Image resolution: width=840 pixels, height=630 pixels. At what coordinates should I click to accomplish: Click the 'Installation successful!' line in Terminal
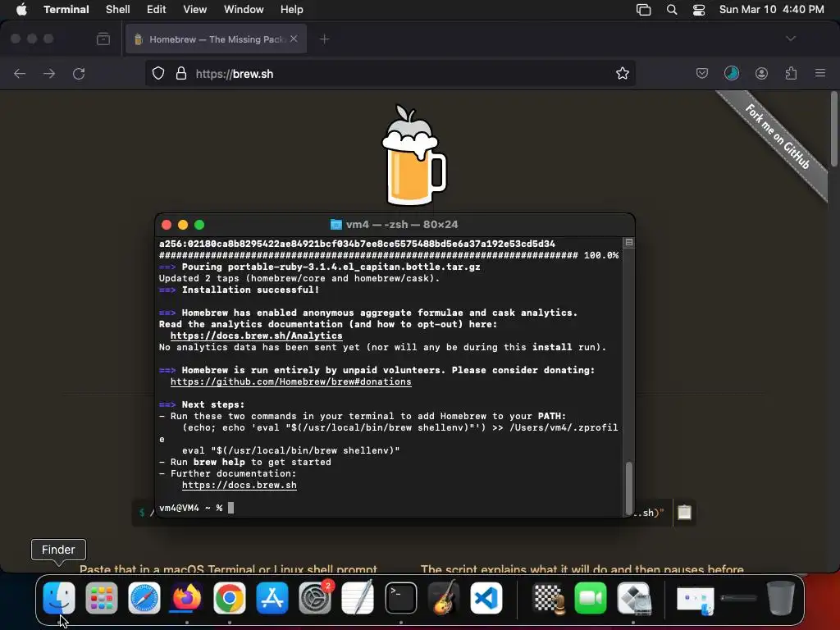[250, 290]
